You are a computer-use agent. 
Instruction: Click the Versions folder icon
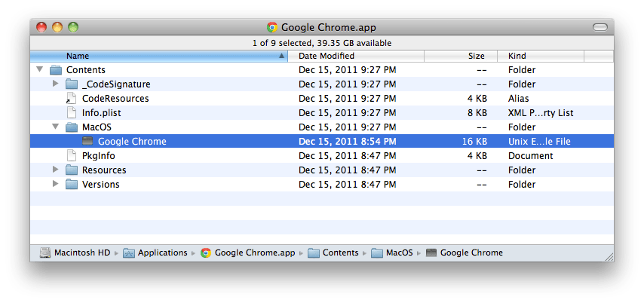coord(72,185)
